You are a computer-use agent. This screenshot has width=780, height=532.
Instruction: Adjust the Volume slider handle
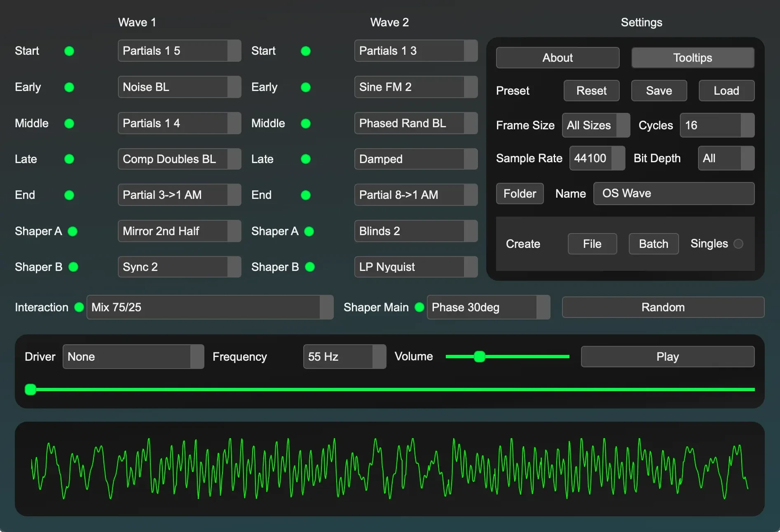(479, 357)
